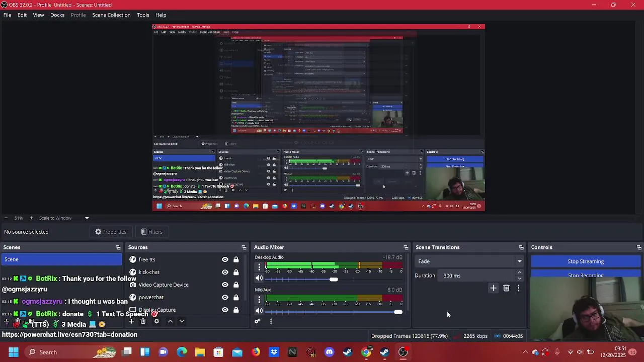Open advanced audio properties gears icon
This screenshot has width=644, height=362.
[258, 321]
